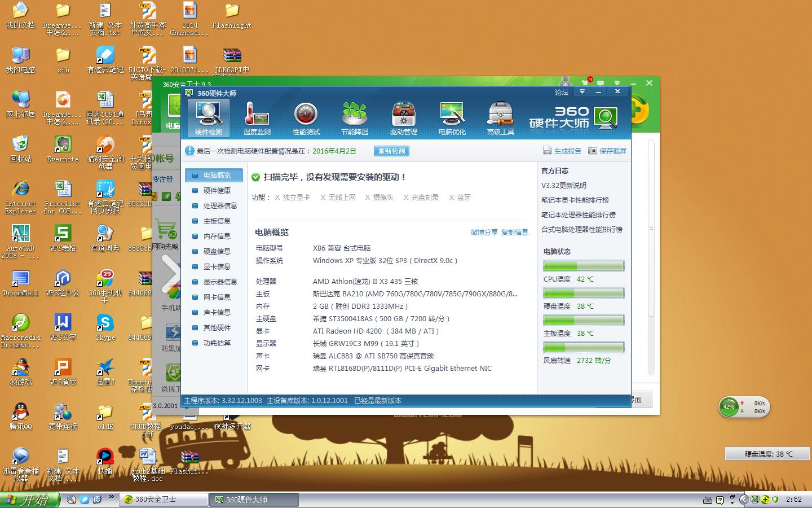Click the 360硬件大师 tray icon

click(x=754, y=500)
